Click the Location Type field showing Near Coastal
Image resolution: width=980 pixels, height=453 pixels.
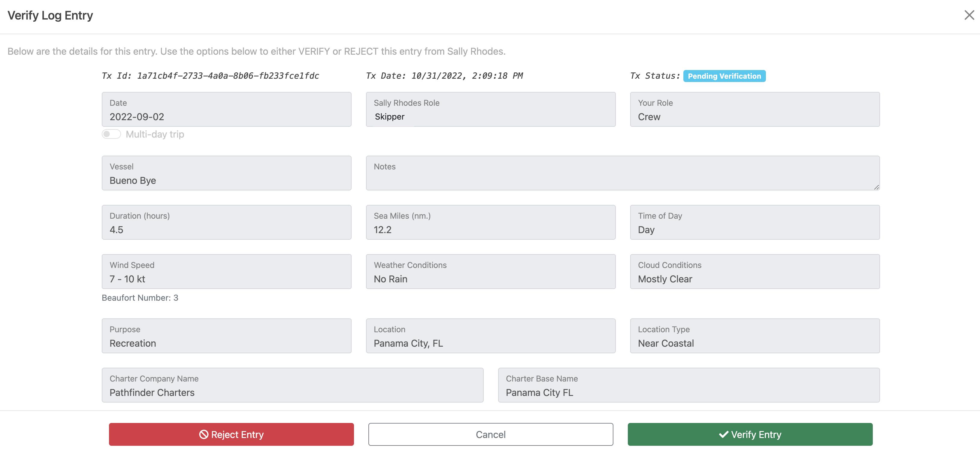755,336
